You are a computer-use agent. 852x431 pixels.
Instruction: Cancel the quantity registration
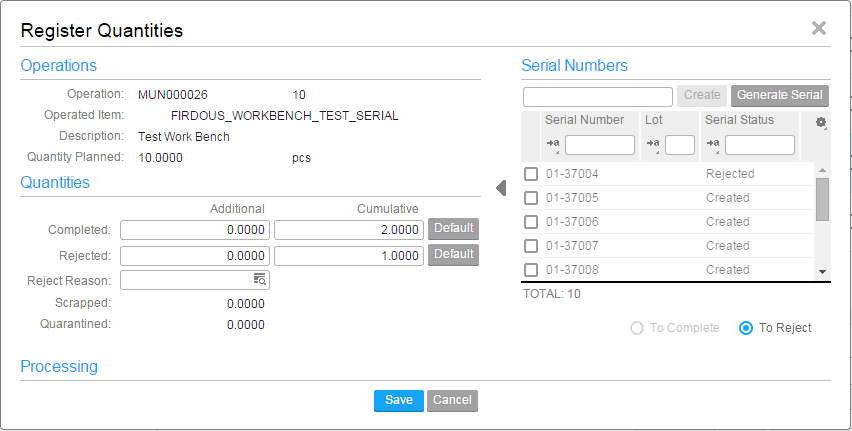(452, 400)
